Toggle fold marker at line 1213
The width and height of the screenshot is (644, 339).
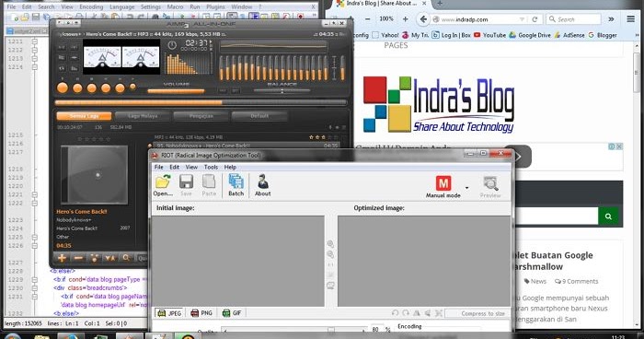pos(35,58)
